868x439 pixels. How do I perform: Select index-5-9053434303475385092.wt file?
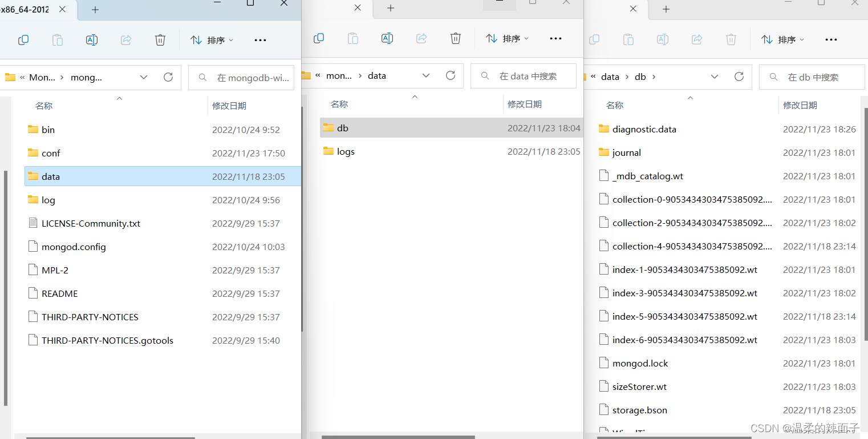[728, 316]
